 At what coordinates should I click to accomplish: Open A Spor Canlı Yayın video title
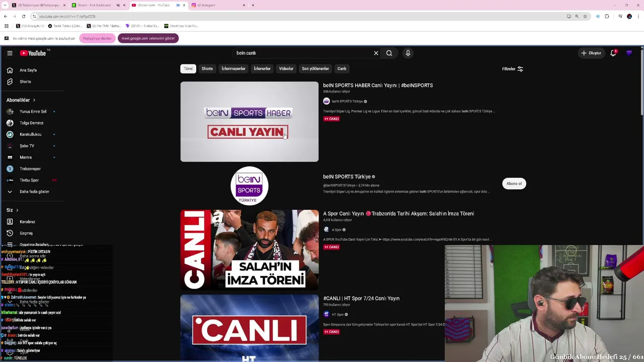pyautogui.click(x=398, y=214)
